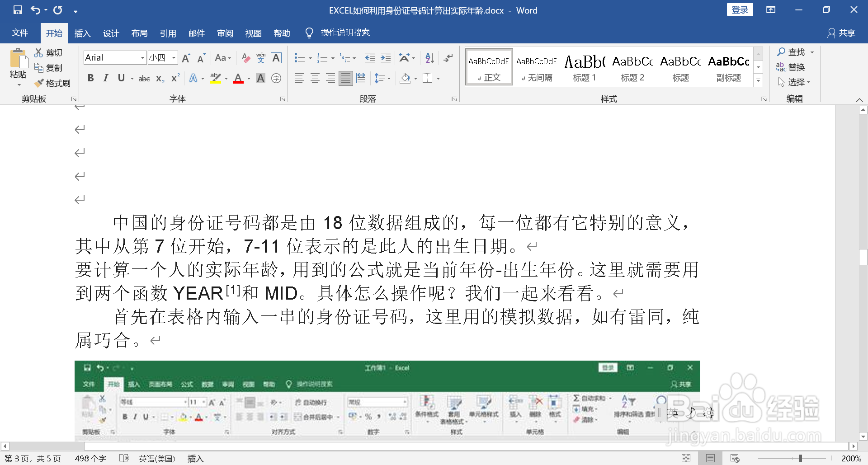Apply subscript formatting

[x=159, y=78]
